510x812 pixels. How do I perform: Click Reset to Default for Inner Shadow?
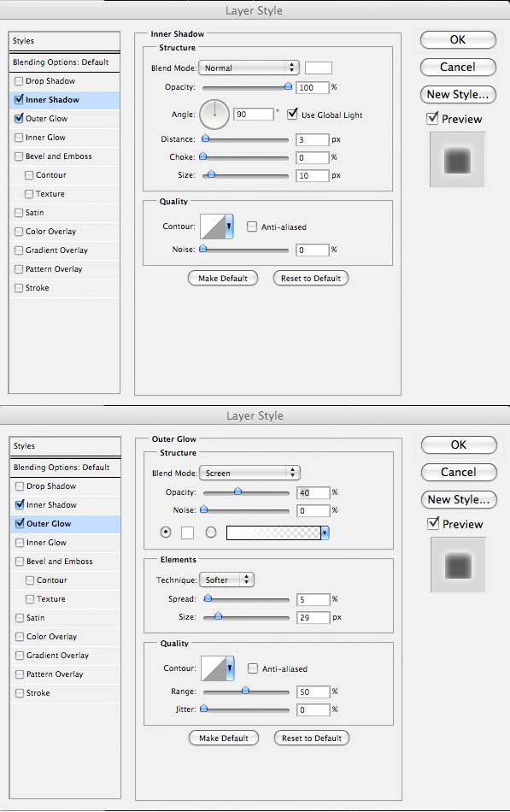[311, 279]
